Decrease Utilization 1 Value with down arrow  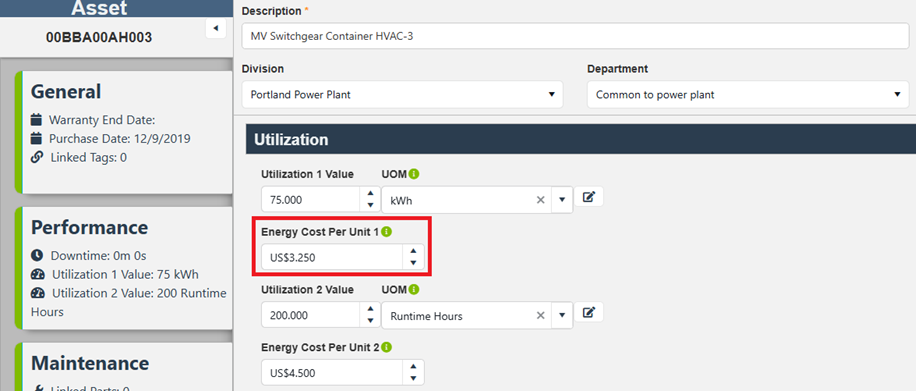pyautogui.click(x=370, y=205)
